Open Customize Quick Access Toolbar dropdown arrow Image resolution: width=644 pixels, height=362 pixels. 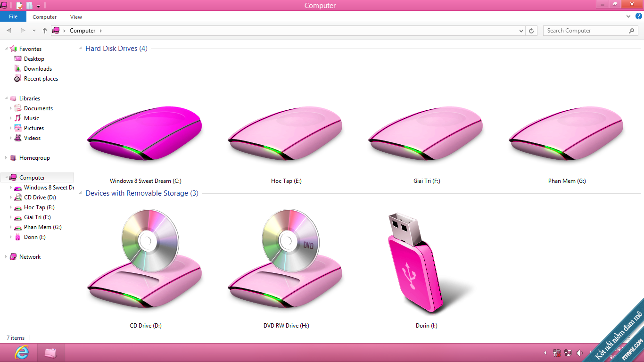[38, 6]
